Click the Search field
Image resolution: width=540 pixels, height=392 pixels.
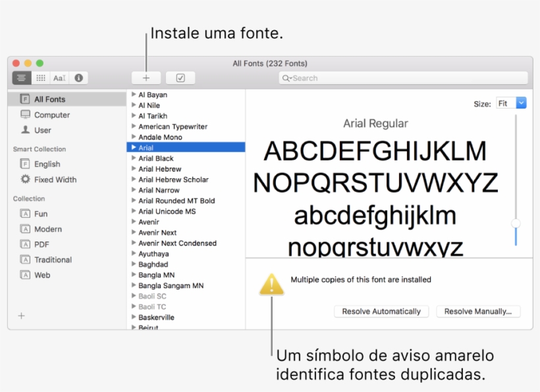coord(403,78)
